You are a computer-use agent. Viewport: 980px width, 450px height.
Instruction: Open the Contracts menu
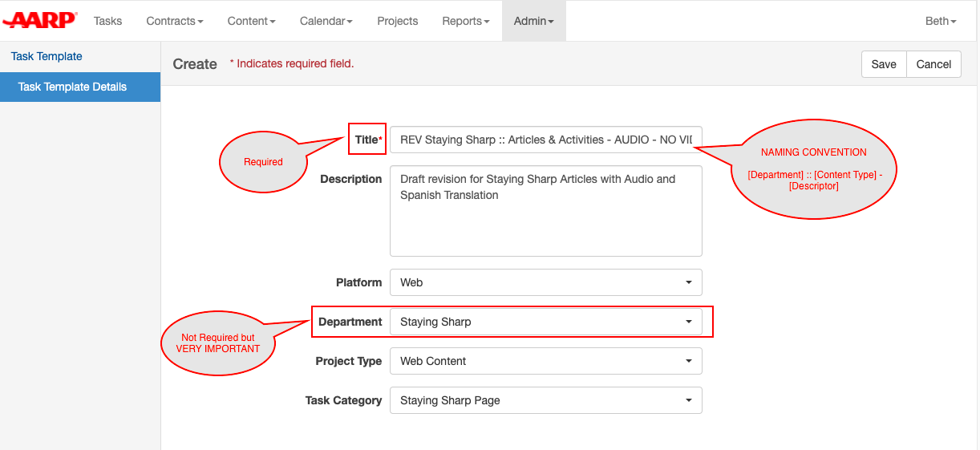pyautogui.click(x=175, y=21)
